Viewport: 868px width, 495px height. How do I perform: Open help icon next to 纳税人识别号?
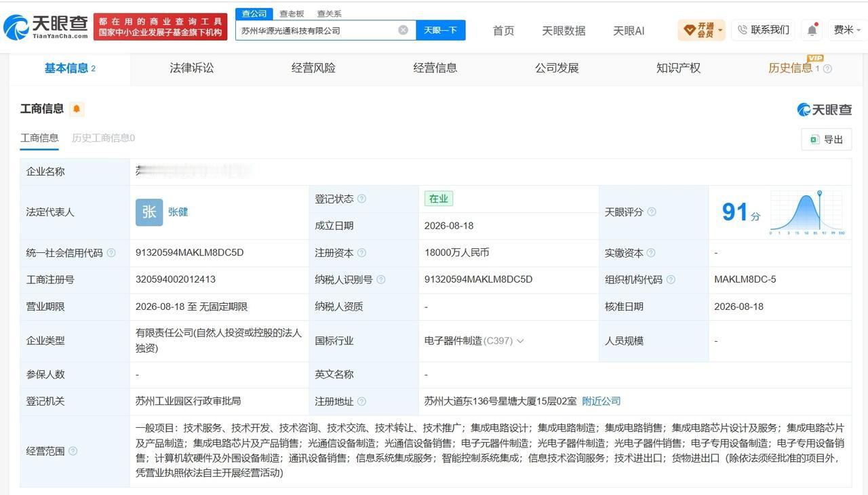coord(381,279)
